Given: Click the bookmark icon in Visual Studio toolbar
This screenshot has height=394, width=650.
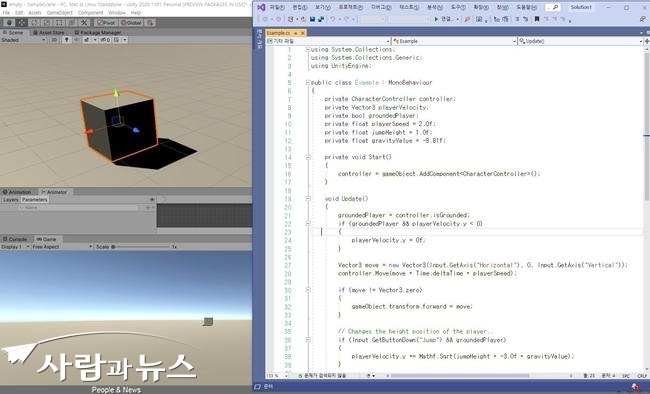Looking at the screenshot, I should (x=537, y=19).
